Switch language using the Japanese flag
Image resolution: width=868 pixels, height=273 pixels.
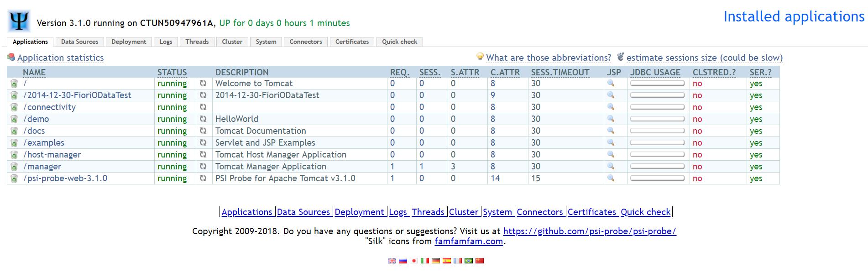(x=414, y=261)
